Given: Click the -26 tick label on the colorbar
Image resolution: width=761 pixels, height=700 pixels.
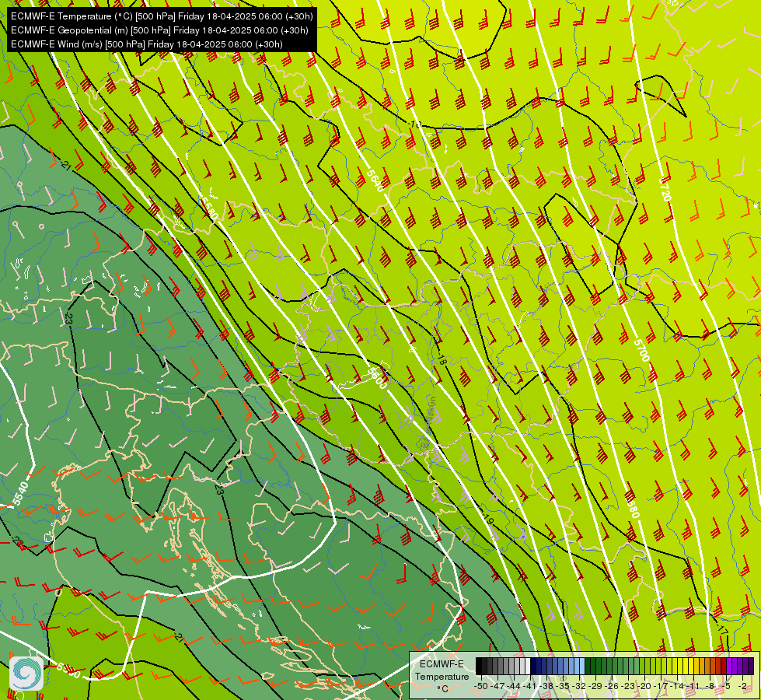Looking at the screenshot, I should pos(612,686).
